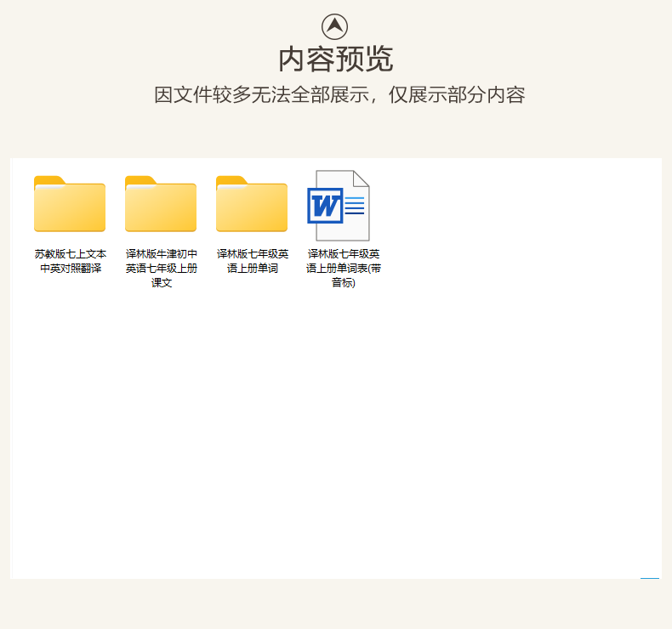Select the file name 苏教版七上文本中英对照翻译
This screenshot has height=629, width=672.
[71, 261]
